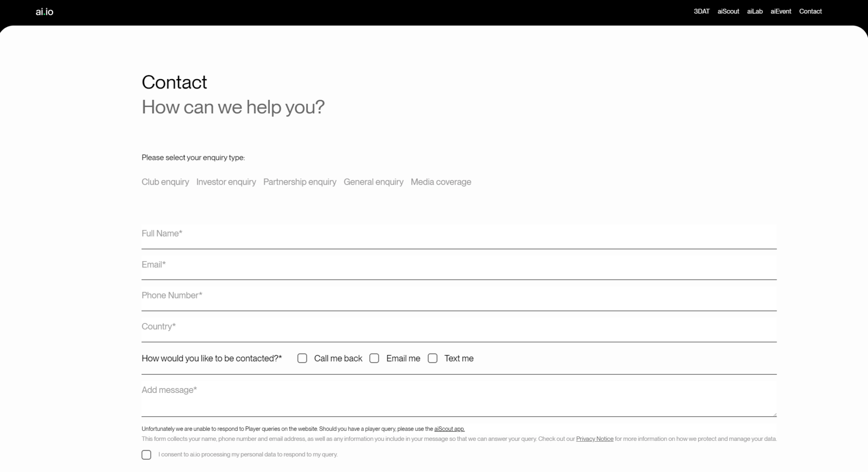Click into the Email field
Viewport: 868px width, 472px height.
tap(459, 267)
